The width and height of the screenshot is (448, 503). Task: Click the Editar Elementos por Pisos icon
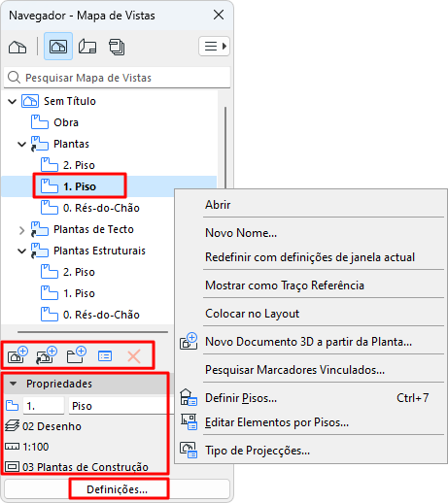[189, 421]
